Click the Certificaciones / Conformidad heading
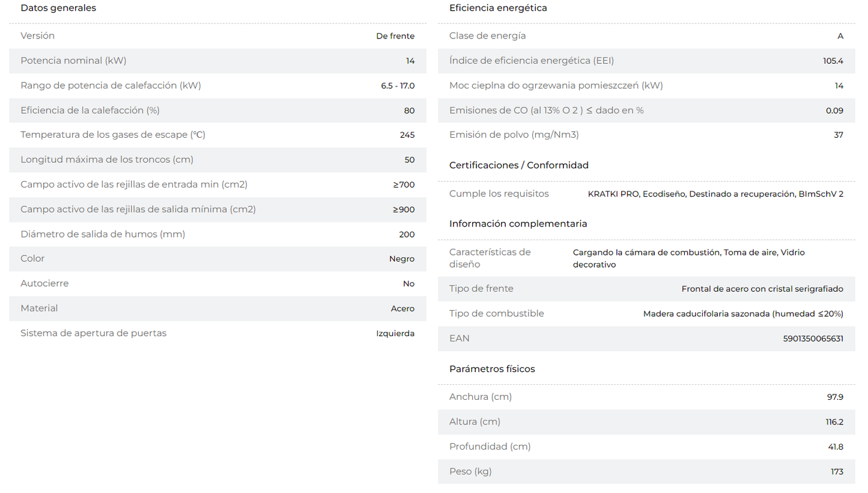868x493 pixels. click(x=519, y=165)
